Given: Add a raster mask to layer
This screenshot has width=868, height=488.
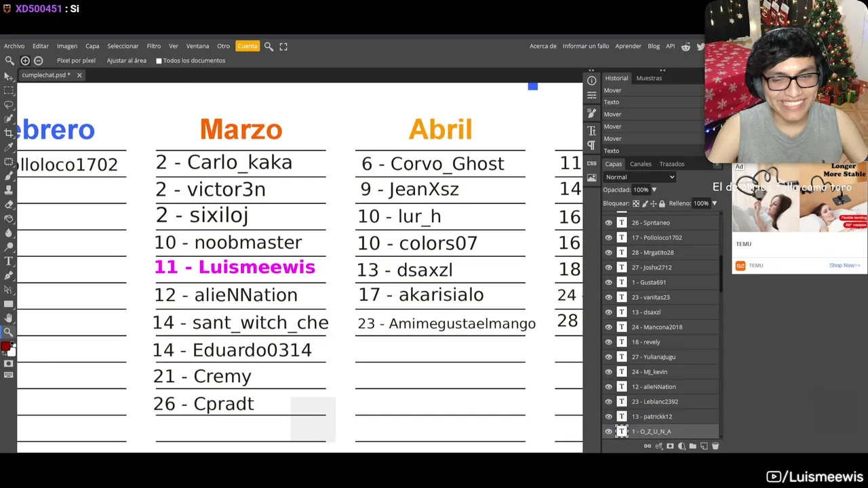Looking at the screenshot, I should (x=670, y=446).
